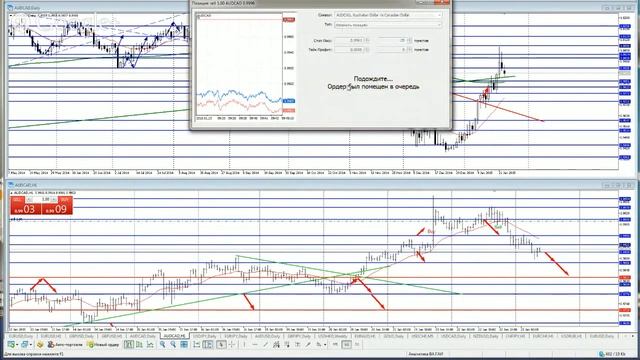
Task: Select the active AUDCAD,H1 chart tab
Action: pos(175,336)
